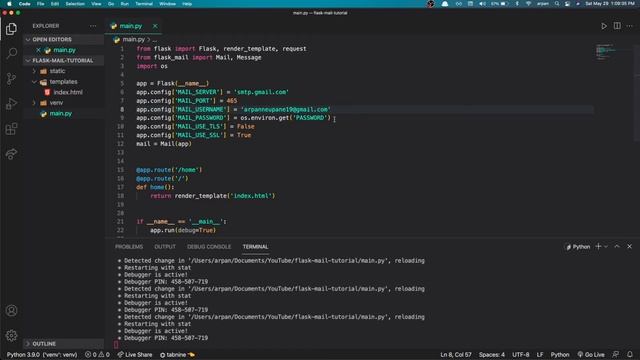This screenshot has width=640, height=360.
Task: Expand the Outline section
Action: (63, 344)
